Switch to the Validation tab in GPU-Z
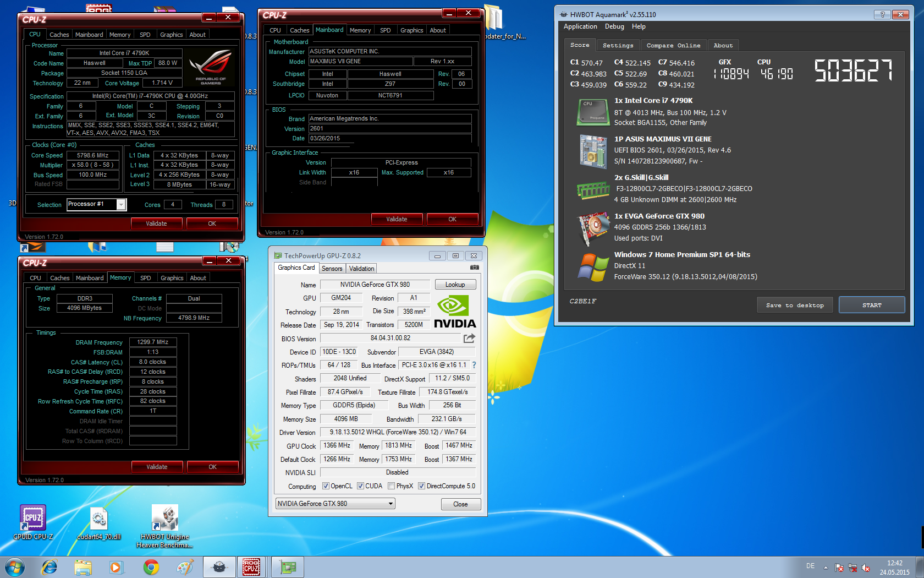924x578 pixels. 361,269
